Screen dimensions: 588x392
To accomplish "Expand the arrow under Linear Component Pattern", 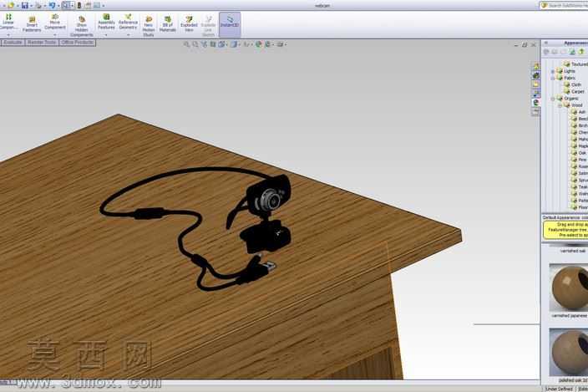I will pyautogui.click(x=8, y=35).
